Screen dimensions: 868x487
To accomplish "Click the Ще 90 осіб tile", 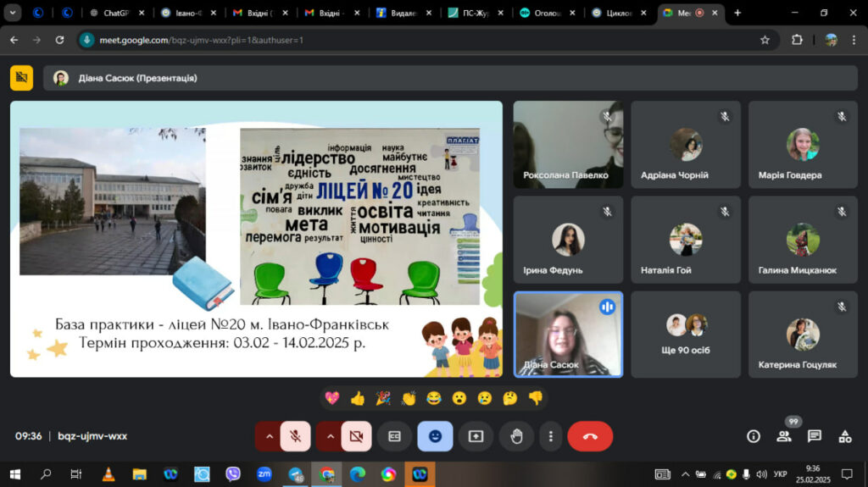I will [x=685, y=335].
